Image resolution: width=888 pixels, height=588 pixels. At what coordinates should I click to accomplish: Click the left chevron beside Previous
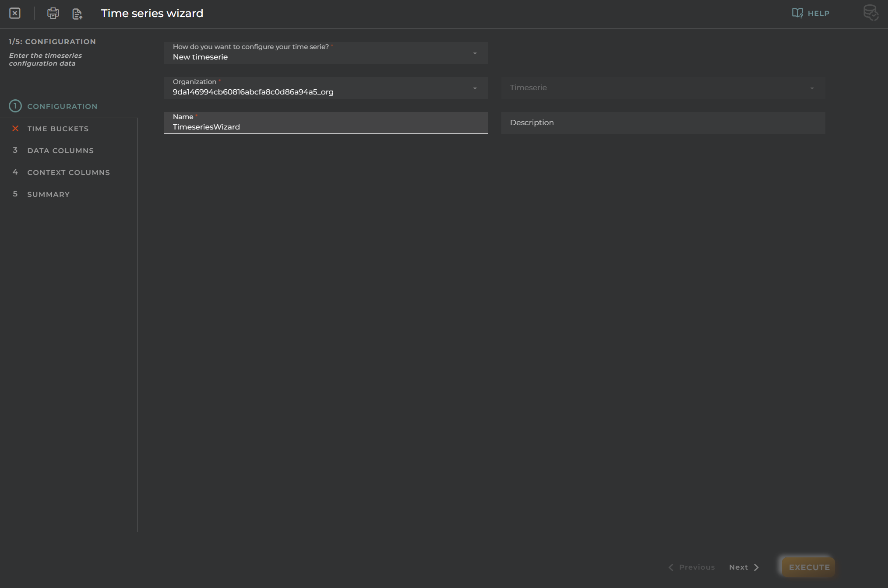click(671, 567)
